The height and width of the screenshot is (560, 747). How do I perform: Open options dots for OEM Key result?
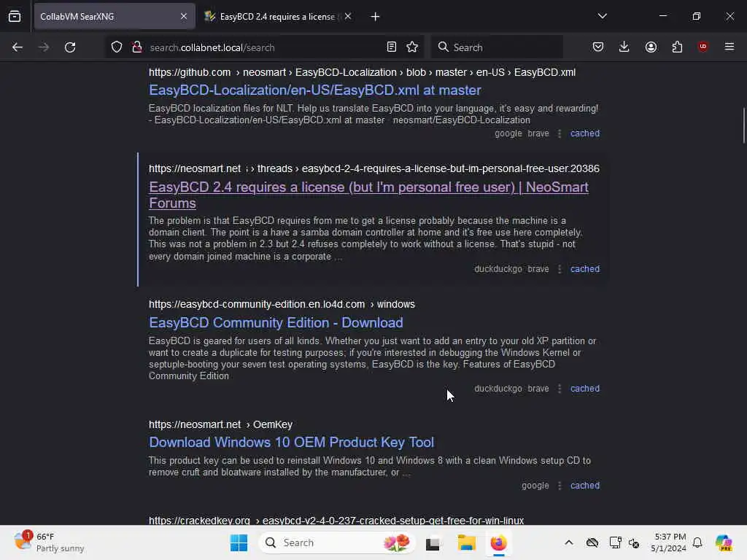[560, 486]
